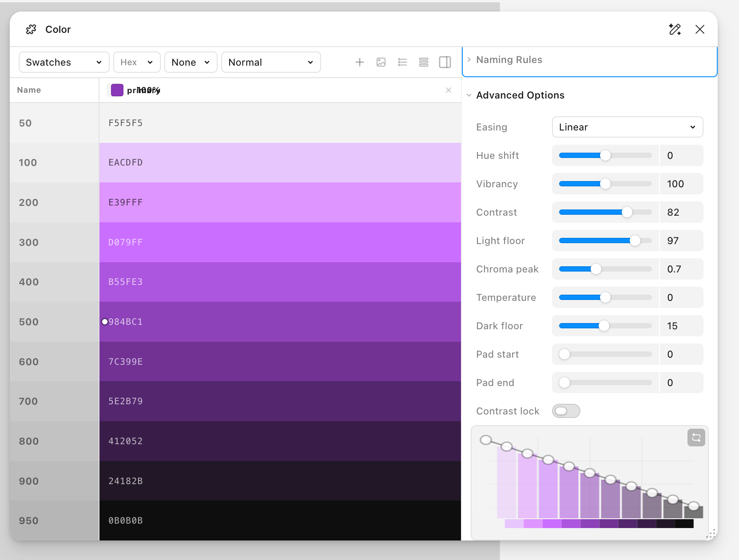Click the Hue shift slider handle

pyautogui.click(x=605, y=155)
